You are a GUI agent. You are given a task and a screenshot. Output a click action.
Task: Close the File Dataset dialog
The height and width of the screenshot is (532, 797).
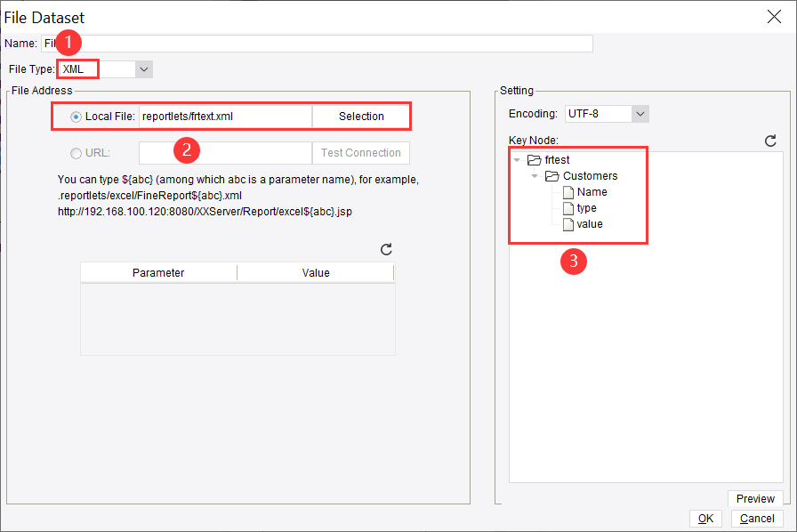coord(774,16)
